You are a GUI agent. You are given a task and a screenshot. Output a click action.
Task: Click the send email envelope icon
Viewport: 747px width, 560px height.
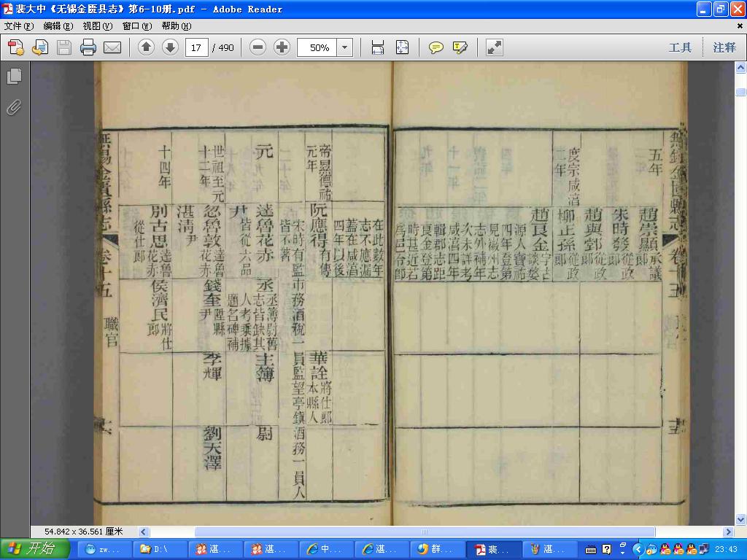tap(112, 47)
